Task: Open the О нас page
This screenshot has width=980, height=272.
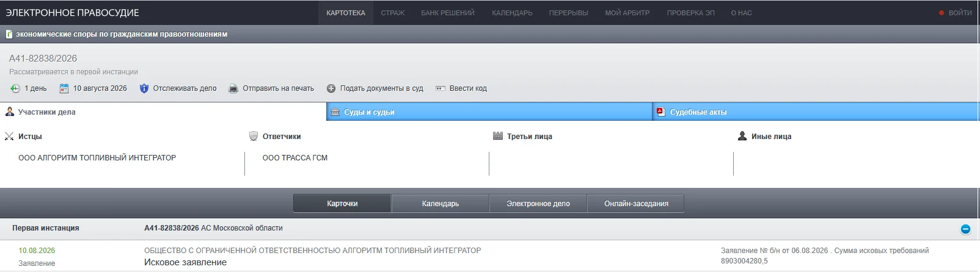Action: coord(741,13)
